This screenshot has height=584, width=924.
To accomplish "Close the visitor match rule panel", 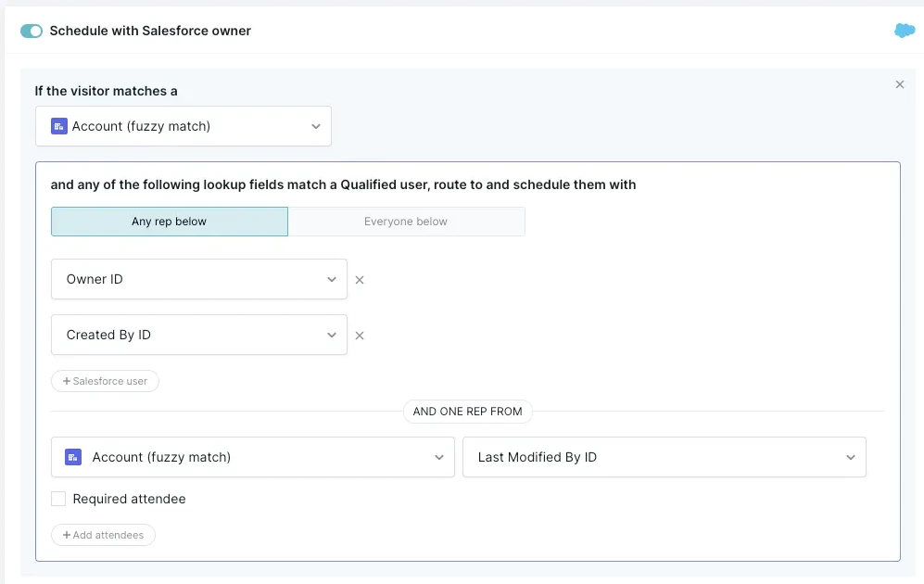I will pos(900,84).
